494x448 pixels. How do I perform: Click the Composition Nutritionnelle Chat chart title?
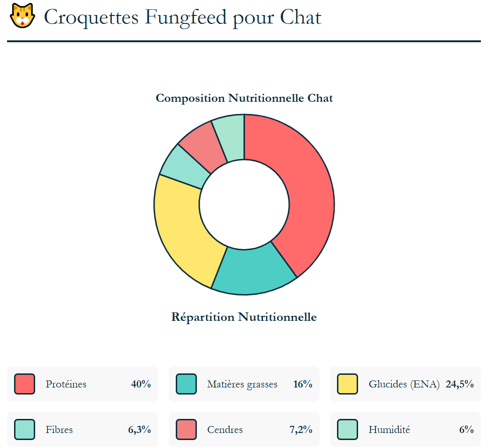pyautogui.click(x=244, y=98)
